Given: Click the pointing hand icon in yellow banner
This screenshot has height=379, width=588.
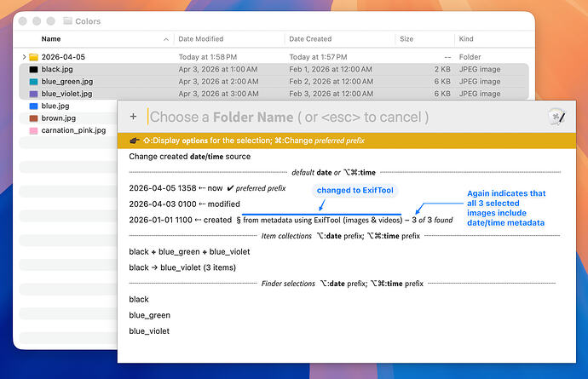Looking at the screenshot, I should pos(135,141).
